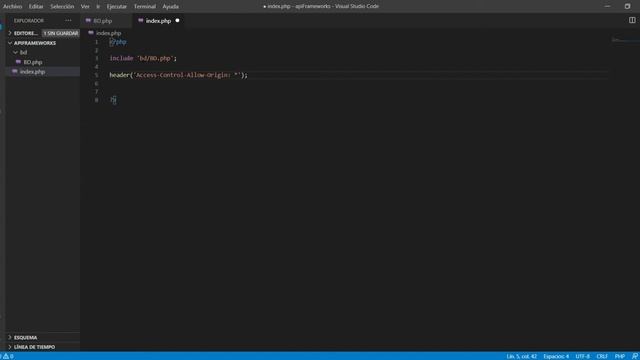Click the closing ?> tag on line 8
The height and width of the screenshot is (360, 640).
113,100
